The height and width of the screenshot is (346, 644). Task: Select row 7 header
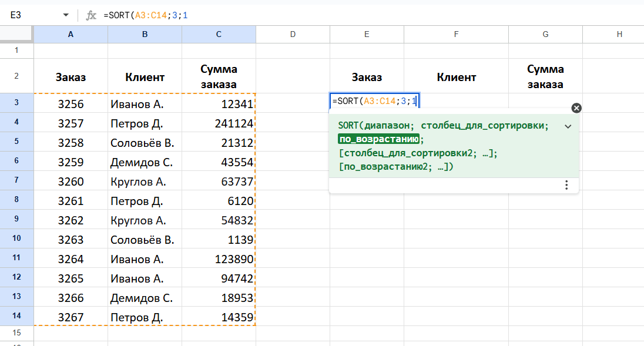16,180
